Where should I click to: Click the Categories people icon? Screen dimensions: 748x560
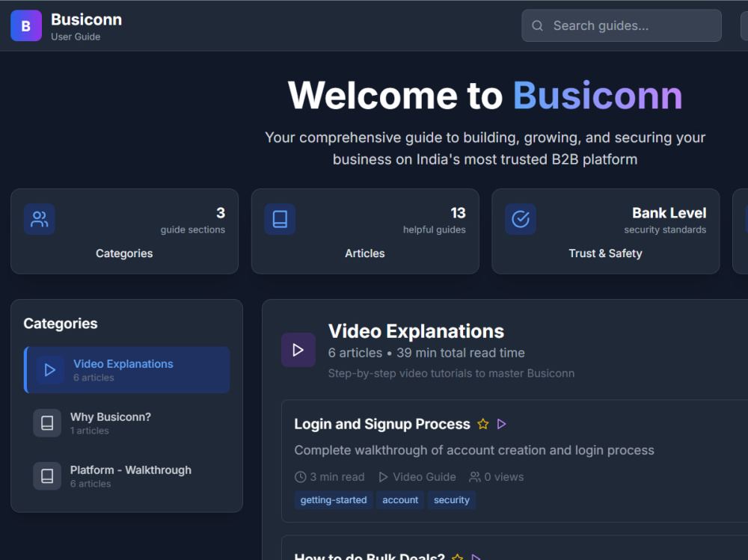click(39, 219)
